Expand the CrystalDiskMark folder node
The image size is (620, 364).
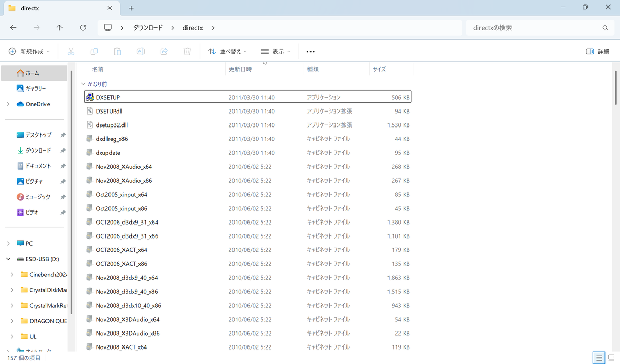(12, 290)
